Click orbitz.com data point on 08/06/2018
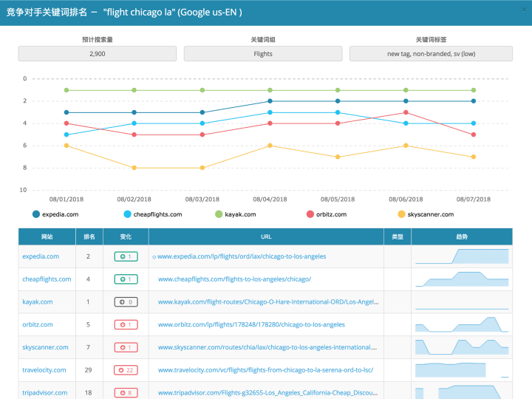 [406, 112]
